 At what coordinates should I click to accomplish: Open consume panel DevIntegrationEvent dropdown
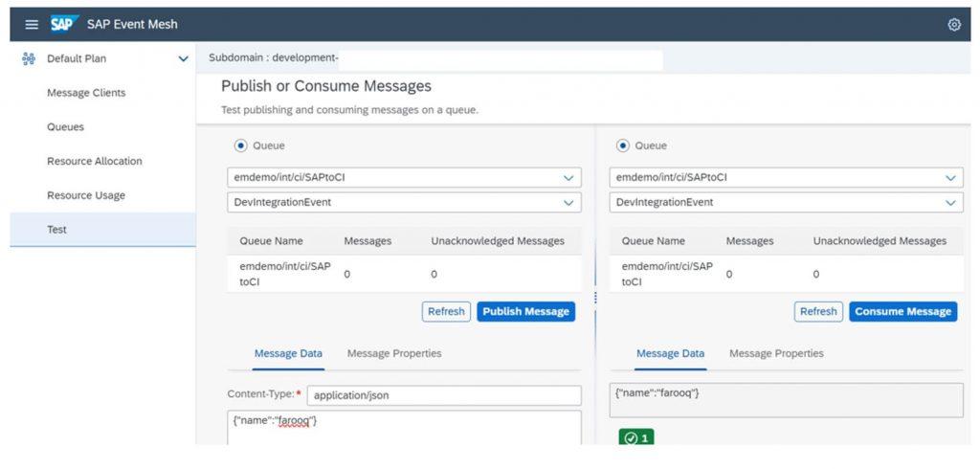pos(787,203)
